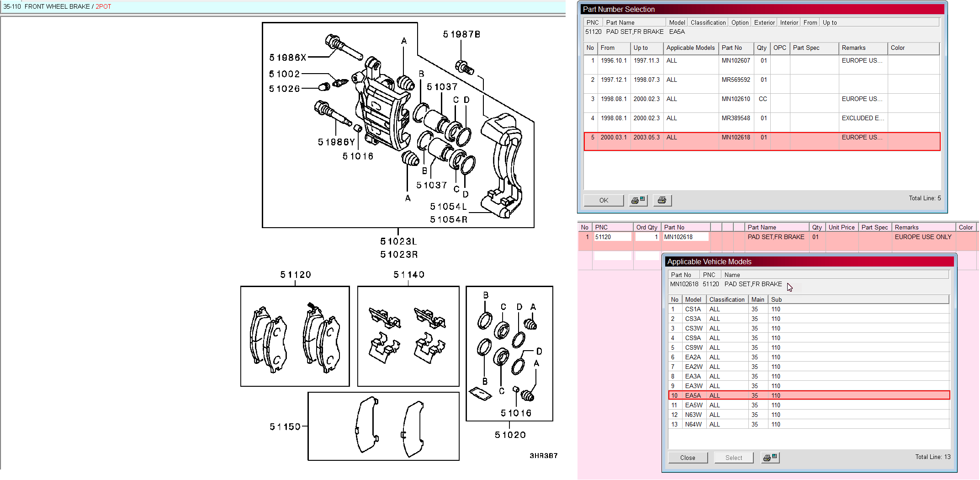The height and width of the screenshot is (480, 980).
Task: Click the Unit Price column header
Action: pos(841,227)
